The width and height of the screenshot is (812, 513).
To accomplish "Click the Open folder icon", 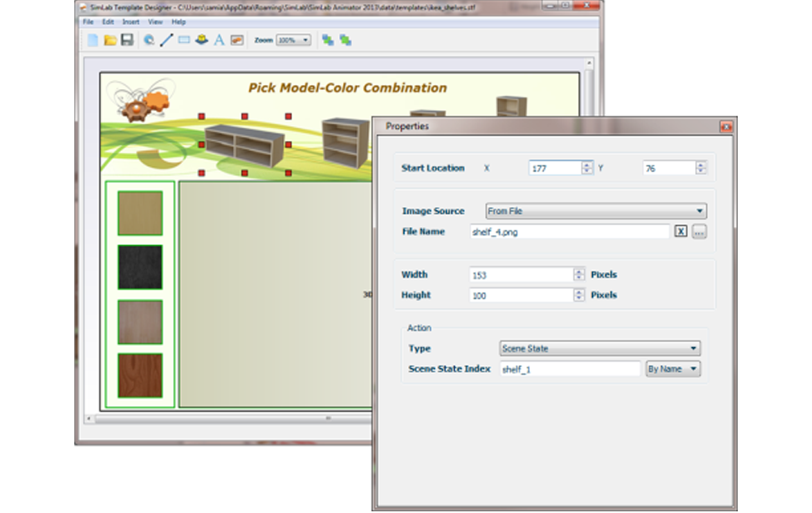I will pos(109,40).
